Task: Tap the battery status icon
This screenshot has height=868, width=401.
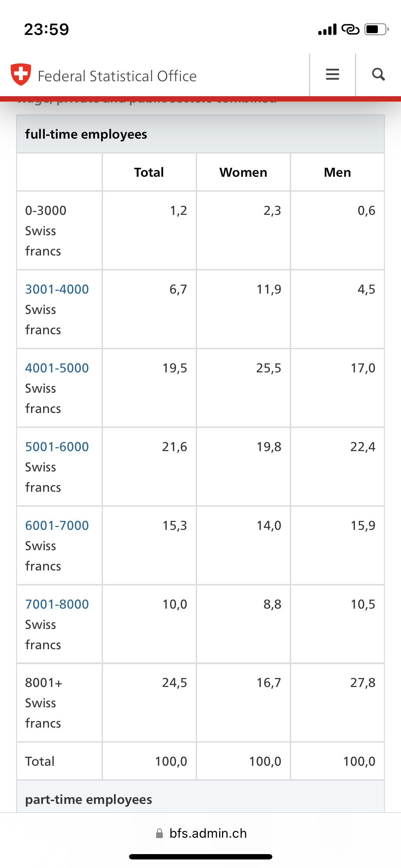Action: point(376,29)
